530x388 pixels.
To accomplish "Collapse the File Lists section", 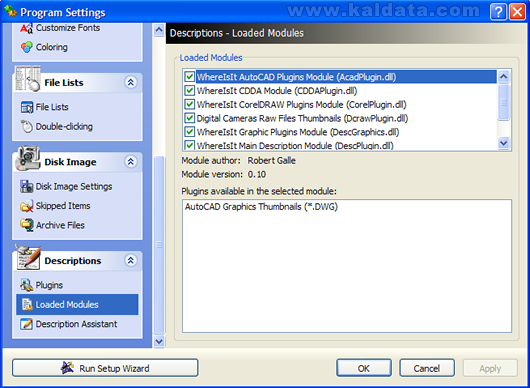I will 131,82.
